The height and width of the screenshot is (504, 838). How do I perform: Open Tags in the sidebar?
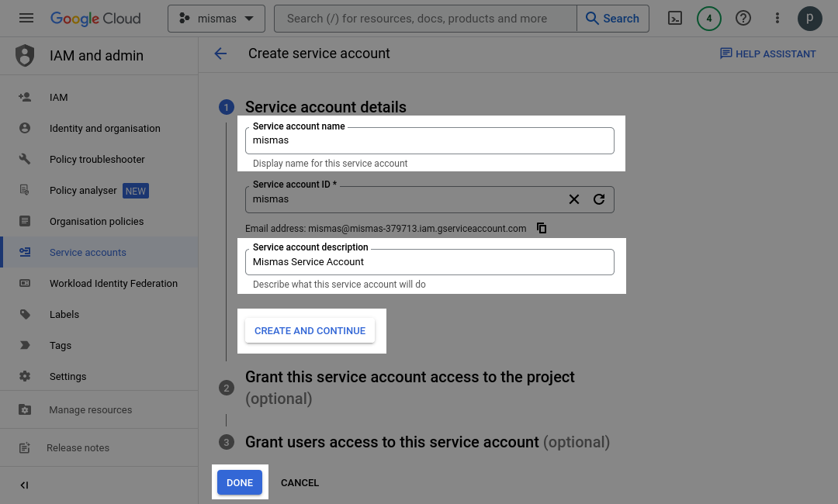[99, 345]
